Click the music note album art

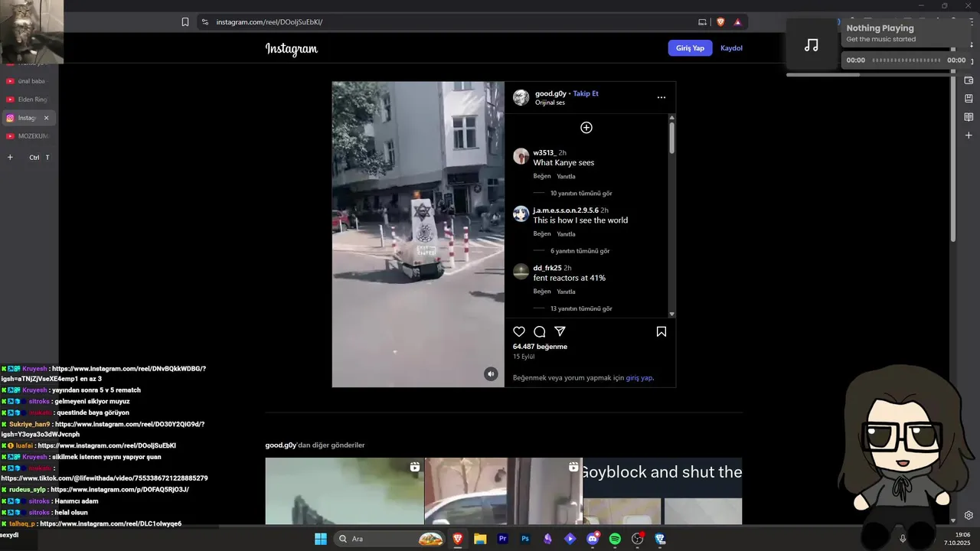pos(812,45)
